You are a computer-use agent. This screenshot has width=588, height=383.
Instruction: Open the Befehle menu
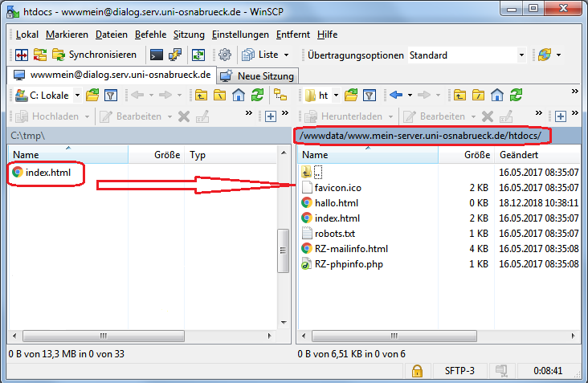[150, 35]
